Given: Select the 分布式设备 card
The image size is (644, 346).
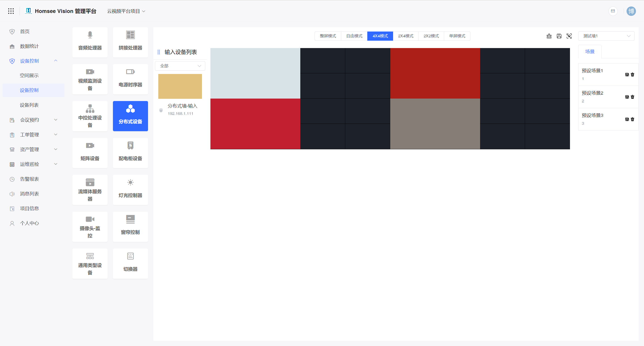Looking at the screenshot, I should [130, 116].
